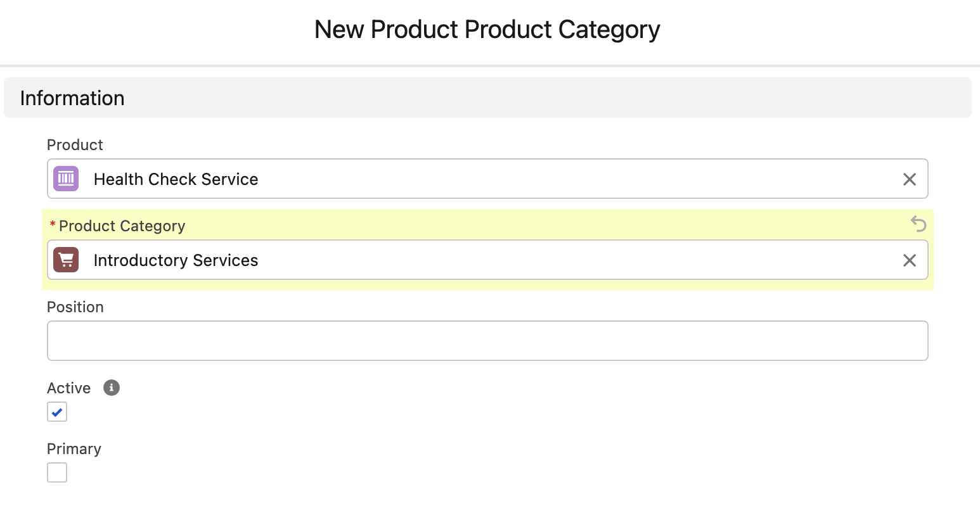Click the Information section header
This screenshot has width=980, height=513.
pos(487,98)
